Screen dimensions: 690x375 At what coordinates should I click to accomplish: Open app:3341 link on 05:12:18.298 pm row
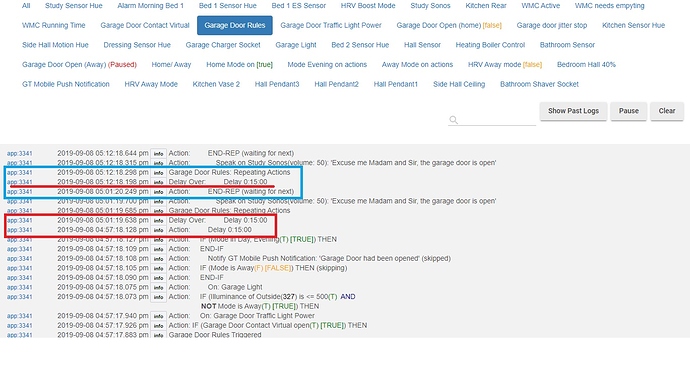pyautogui.click(x=19, y=173)
